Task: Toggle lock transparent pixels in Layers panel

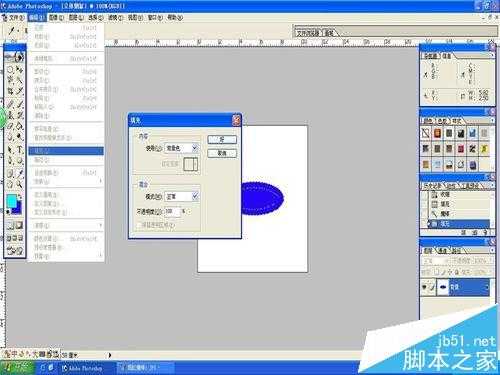Action: point(436,272)
